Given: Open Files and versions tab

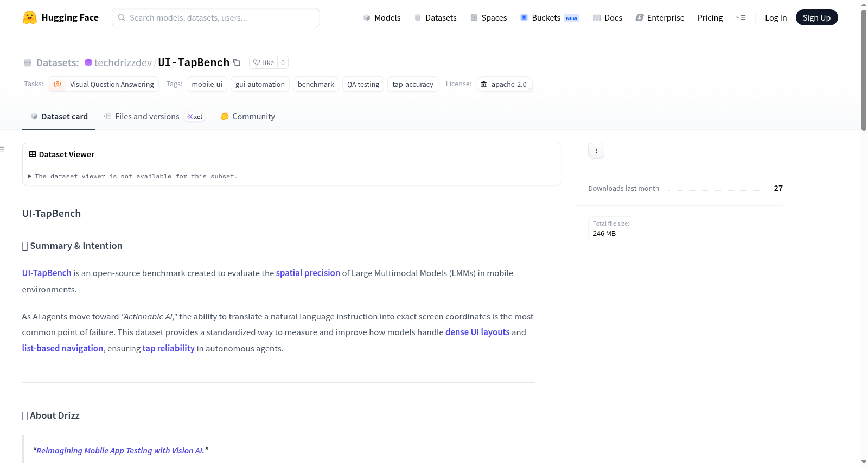Looking at the screenshot, I should coord(154,117).
